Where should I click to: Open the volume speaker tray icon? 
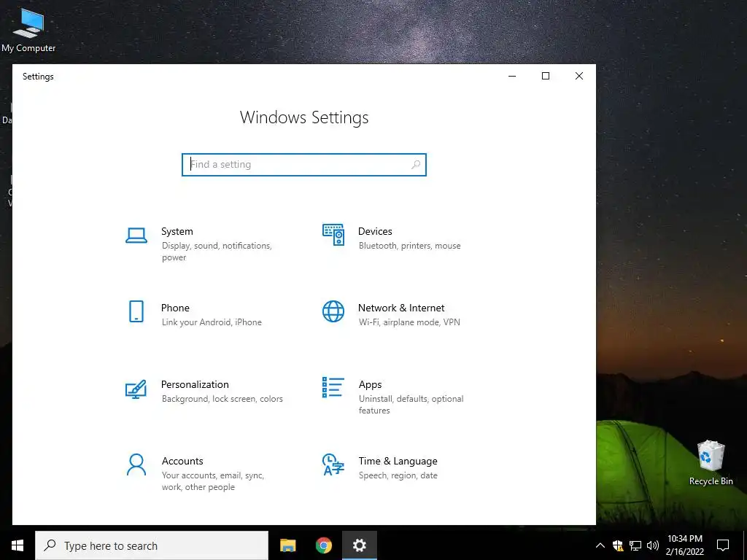pyautogui.click(x=653, y=545)
